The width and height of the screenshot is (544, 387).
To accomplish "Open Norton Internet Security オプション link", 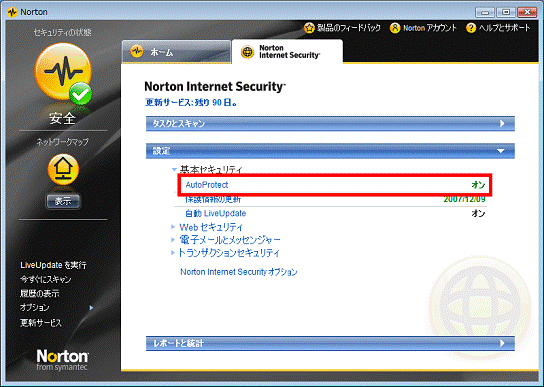I will 239,272.
